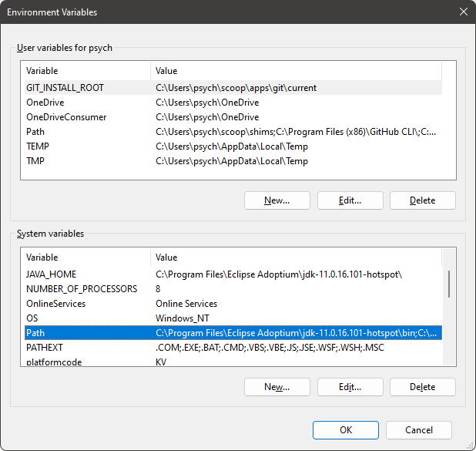Click the resize grip at dialog corner
Screen dimensions: 476x451
pyautogui.click(x=471, y=446)
